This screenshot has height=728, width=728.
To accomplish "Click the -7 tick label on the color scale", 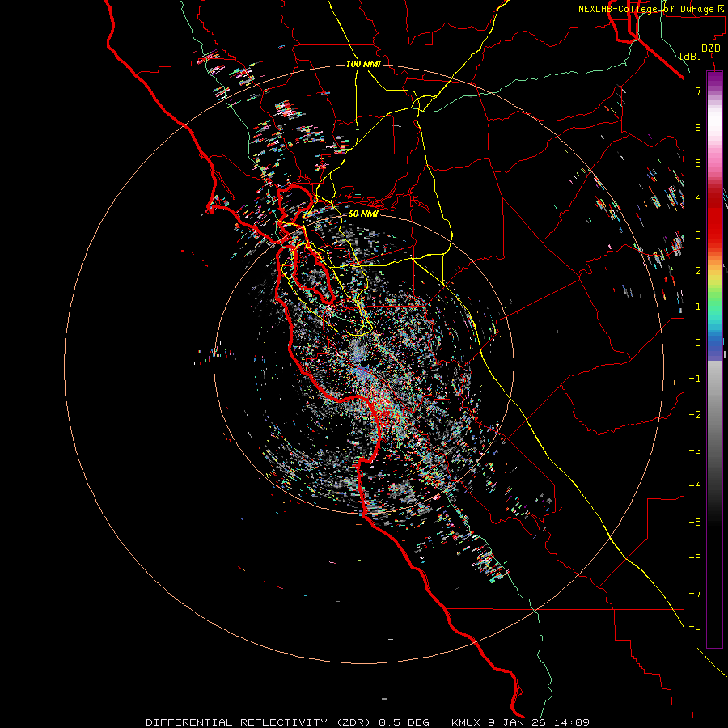I will (695, 594).
